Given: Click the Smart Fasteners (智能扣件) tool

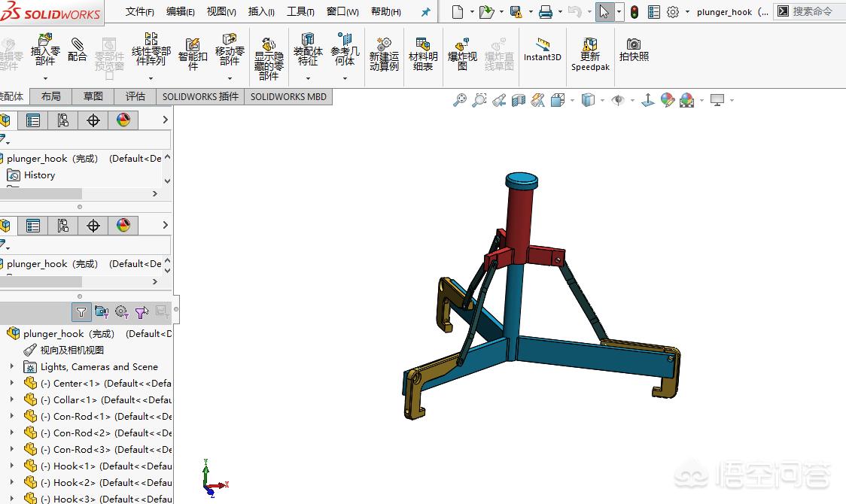Looking at the screenshot, I should [x=193, y=54].
